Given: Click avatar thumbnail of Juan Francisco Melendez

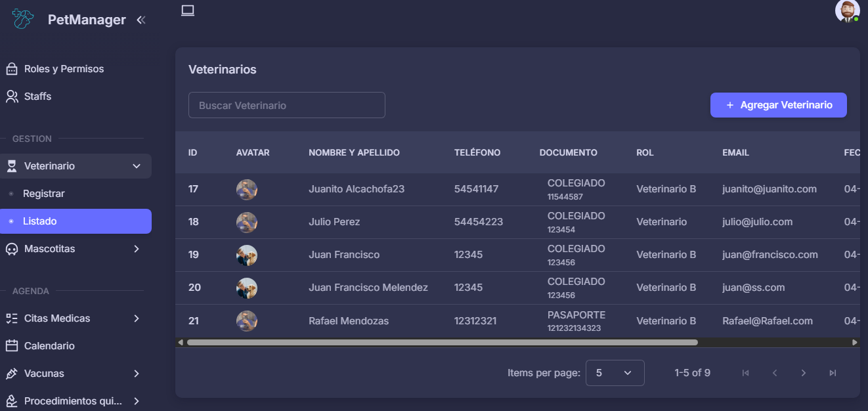Looking at the screenshot, I should 247,288.
